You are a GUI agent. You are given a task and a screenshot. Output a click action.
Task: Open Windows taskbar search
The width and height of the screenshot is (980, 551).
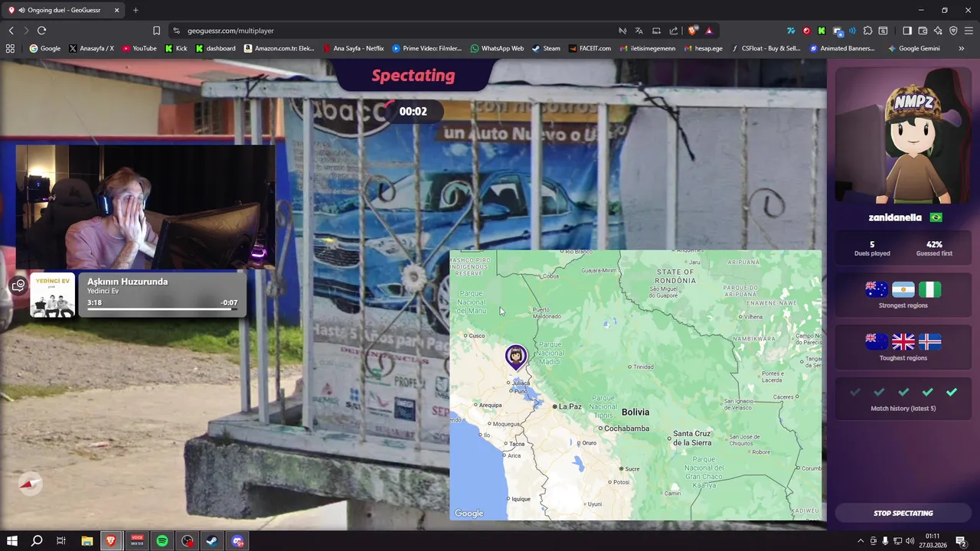pyautogui.click(x=37, y=541)
